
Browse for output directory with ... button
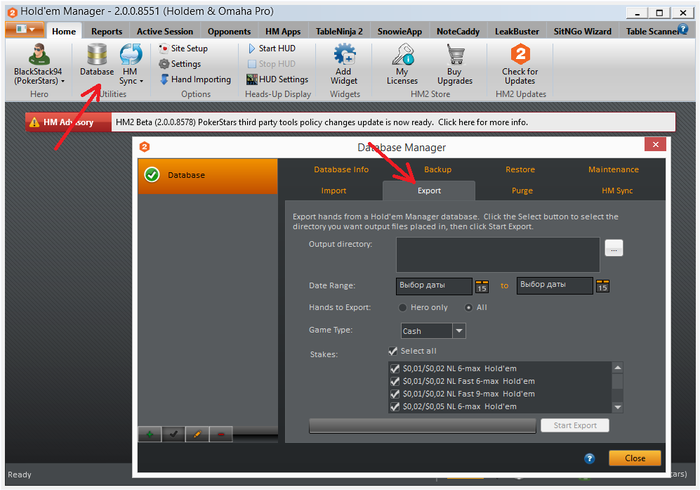click(614, 248)
